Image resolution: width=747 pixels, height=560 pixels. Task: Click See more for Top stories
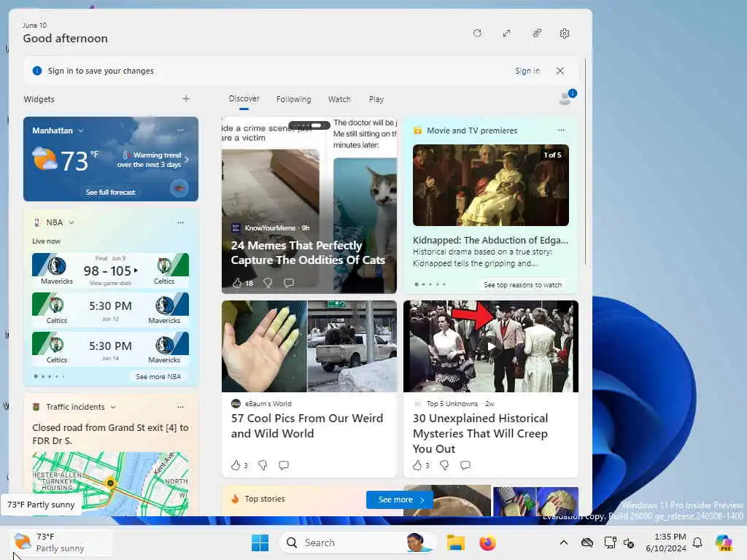click(399, 499)
